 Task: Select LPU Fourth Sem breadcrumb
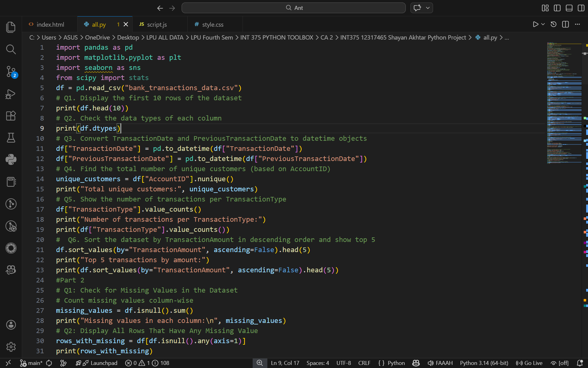212,37
